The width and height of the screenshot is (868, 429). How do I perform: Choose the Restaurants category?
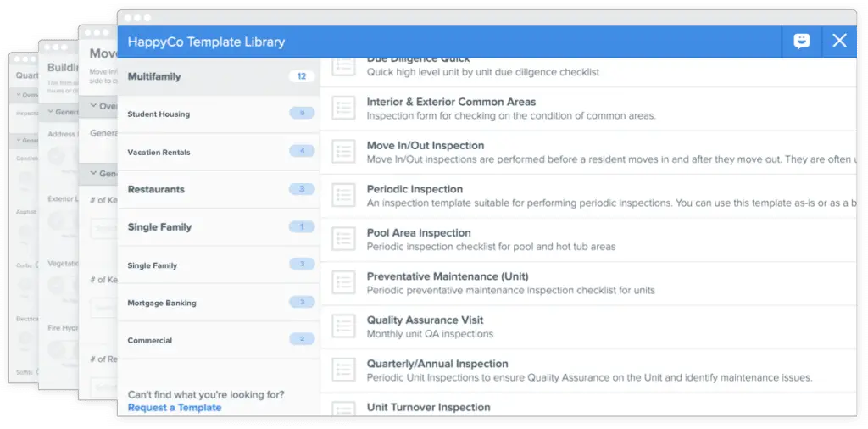coord(219,189)
